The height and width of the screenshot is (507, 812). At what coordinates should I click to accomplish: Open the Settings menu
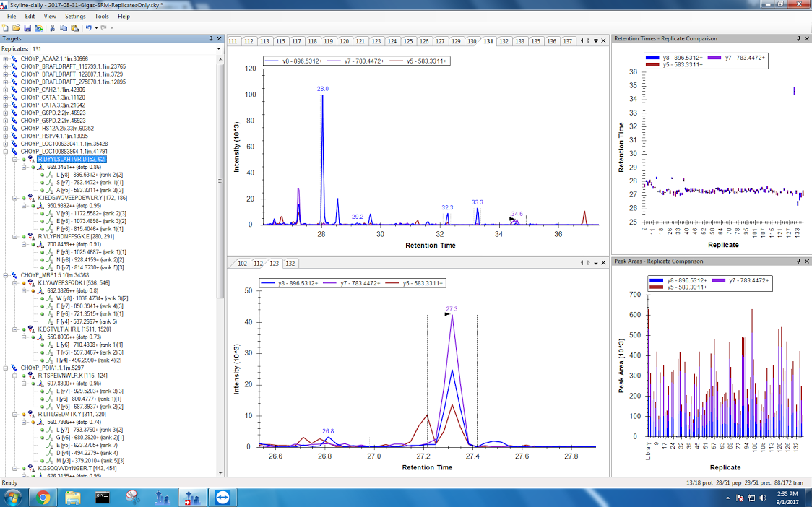pos(75,16)
